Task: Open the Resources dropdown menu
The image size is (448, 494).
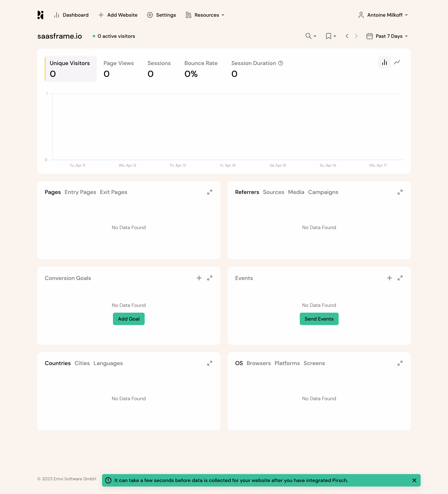Action: pyautogui.click(x=205, y=15)
